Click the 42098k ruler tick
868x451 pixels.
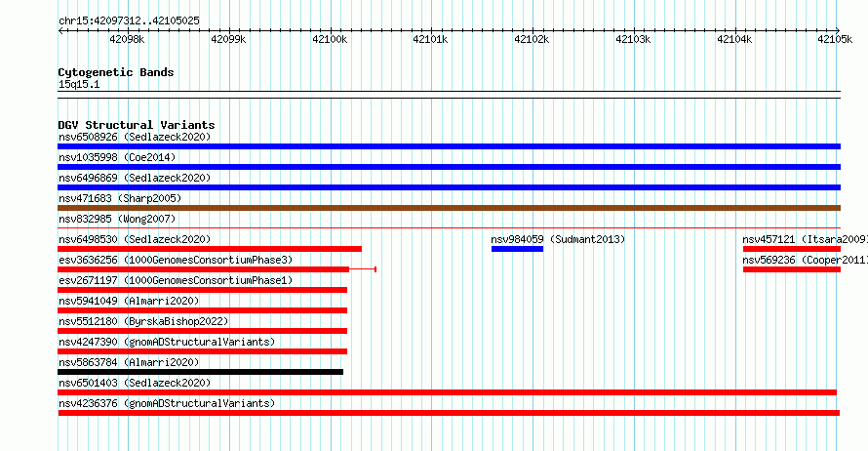(127, 39)
